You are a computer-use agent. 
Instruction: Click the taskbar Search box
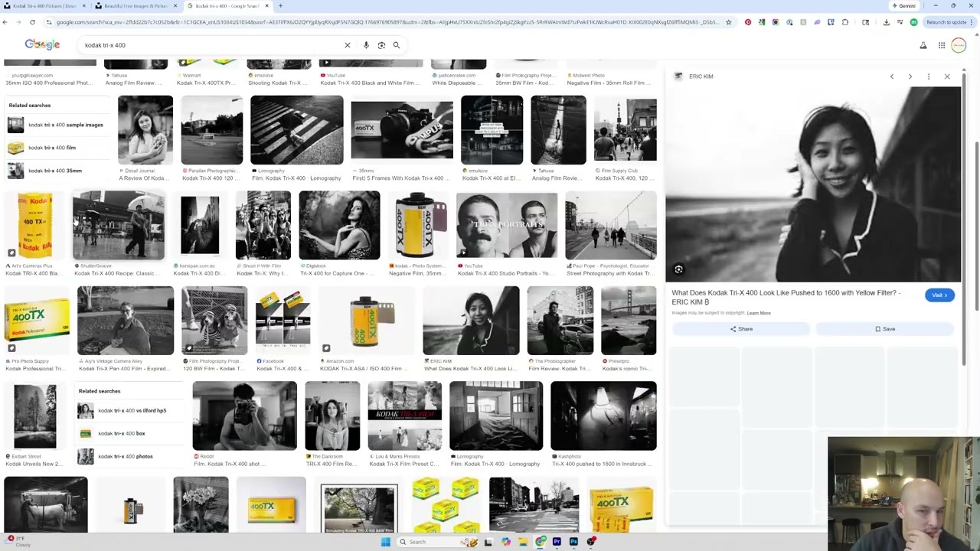(x=437, y=542)
